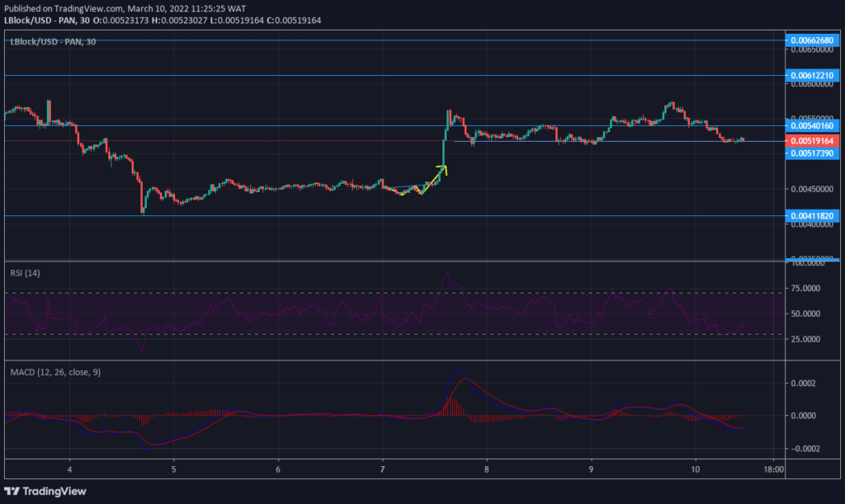Click the 0.00517390 price label

(812, 153)
